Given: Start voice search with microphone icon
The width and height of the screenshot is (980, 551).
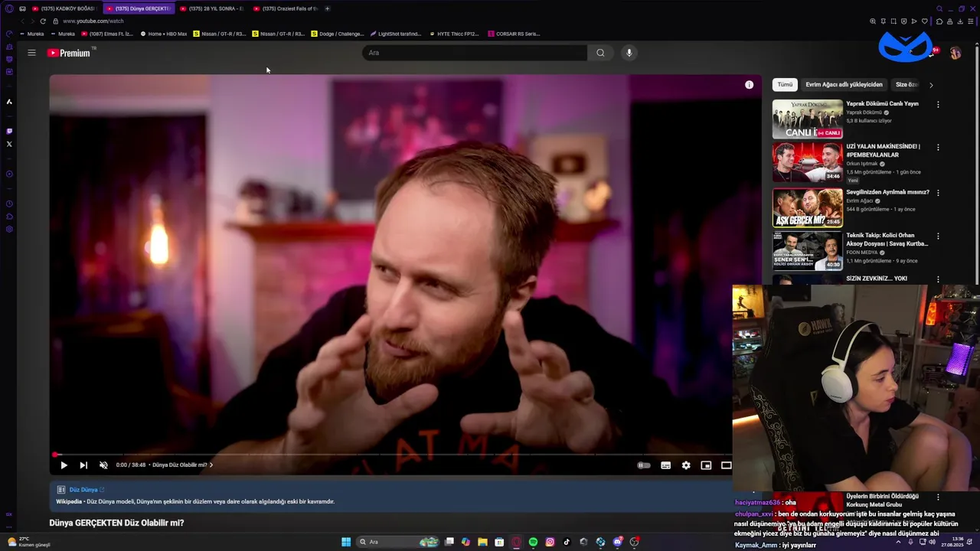Looking at the screenshot, I should pyautogui.click(x=629, y=53).
